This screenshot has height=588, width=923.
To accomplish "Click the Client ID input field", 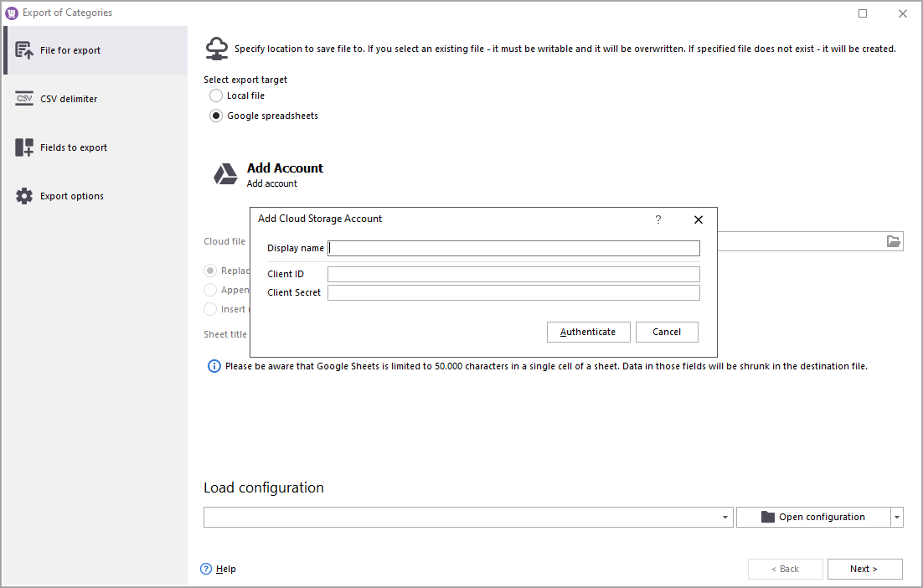I will (513, 273).
